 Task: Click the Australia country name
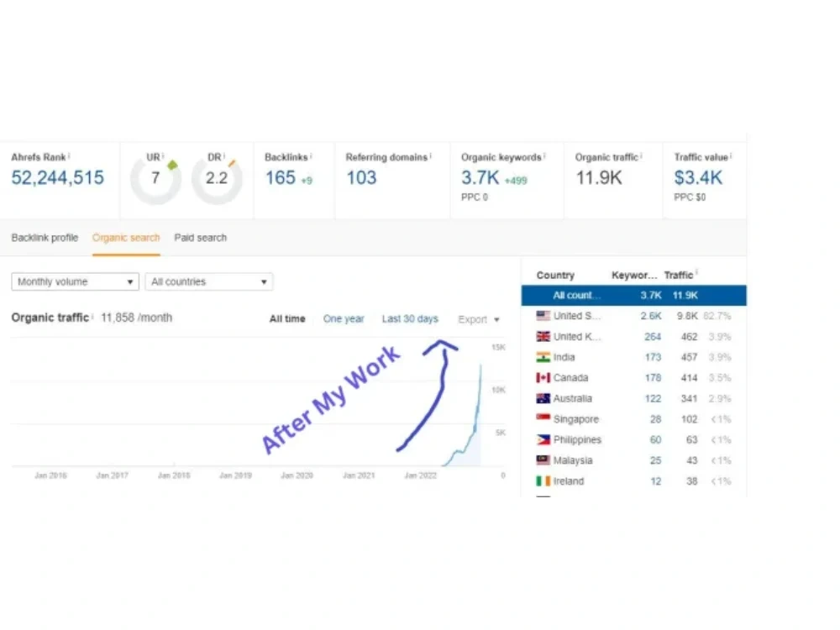click(573, 398)
